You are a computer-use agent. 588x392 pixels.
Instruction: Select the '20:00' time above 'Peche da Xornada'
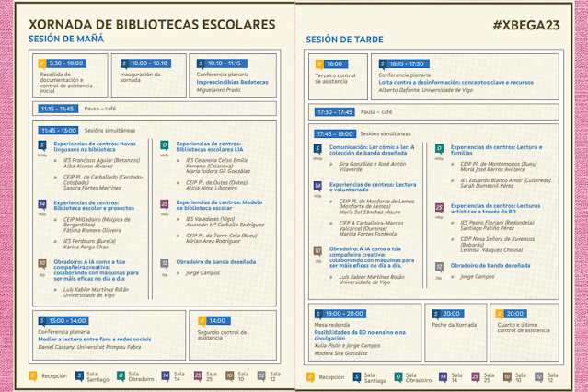click(x=452, y=314)
